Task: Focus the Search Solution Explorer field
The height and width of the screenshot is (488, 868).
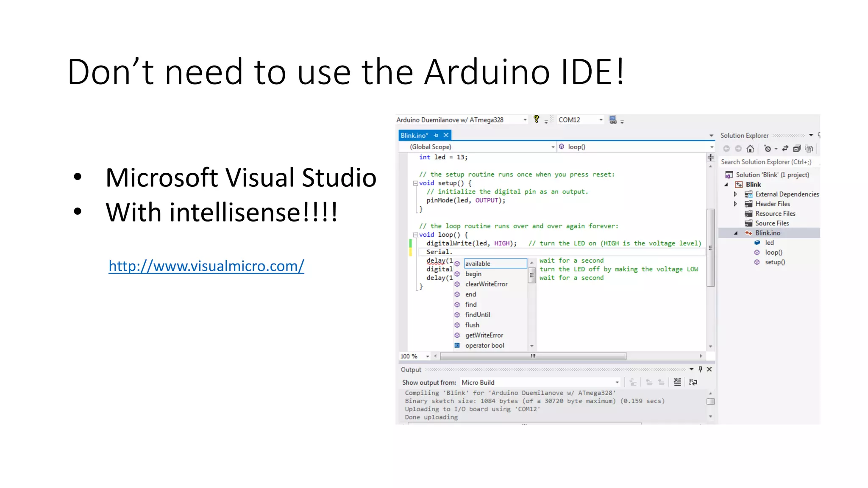Action: (768, 162)
